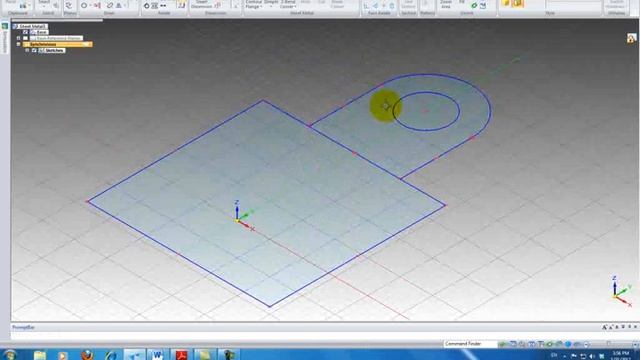This screenshot has width=640, height=360.
Task: Collapse the highlighted Synchronous node
Action: click(x=18, y=44)
